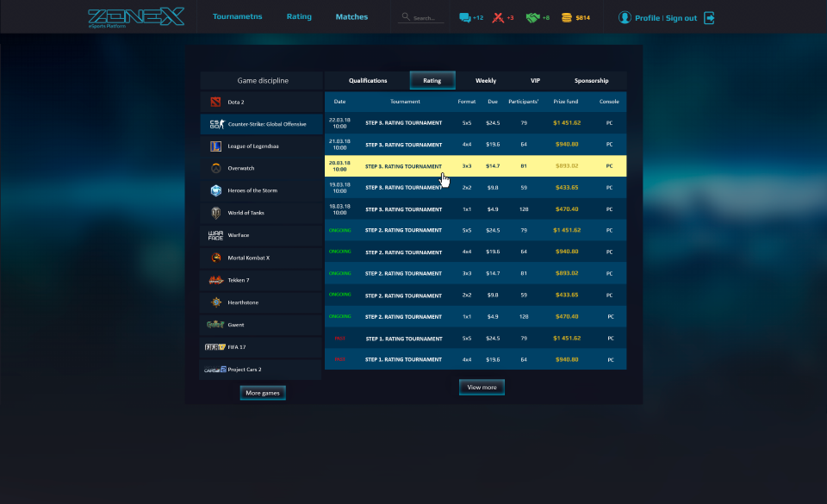Sort by the Format column header
The image size is (827, 504).
point(467,101)
